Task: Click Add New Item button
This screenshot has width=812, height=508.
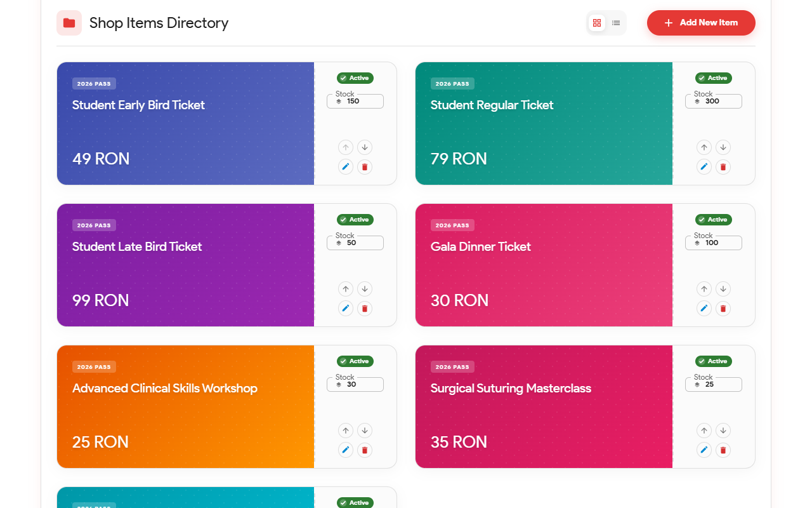Action: pos(701,23)
